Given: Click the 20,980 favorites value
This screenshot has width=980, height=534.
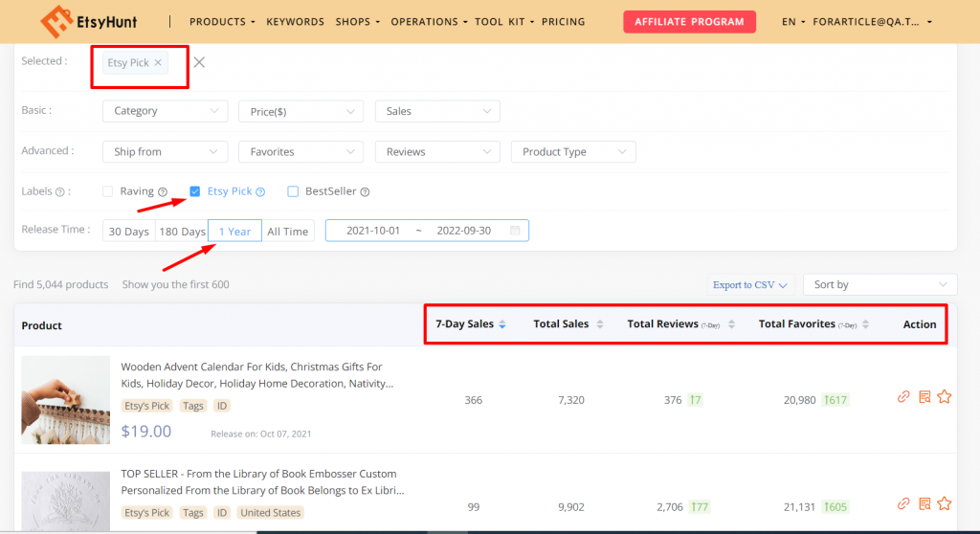Looking at the screenshot, I should tap(799, 400).
